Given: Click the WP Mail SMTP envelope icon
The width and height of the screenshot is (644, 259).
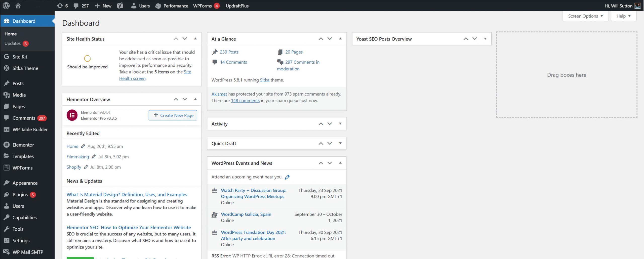Looking at the screenshot, I should [7, 252].
